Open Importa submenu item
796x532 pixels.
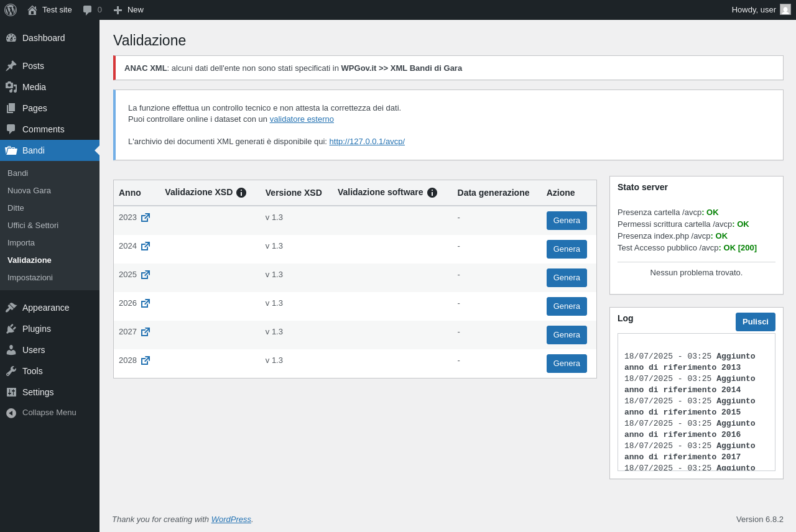click(x=50, y=243)
